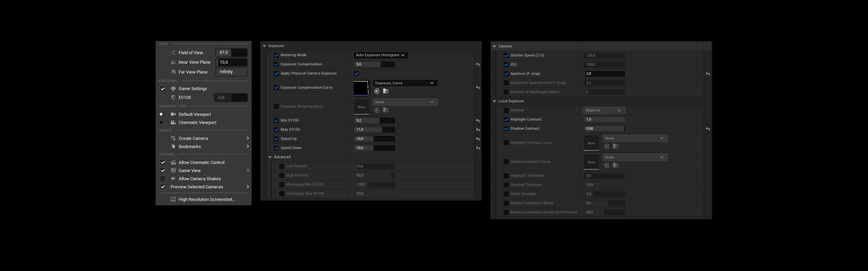Toggle the Game View checkbox
868x271 pixels.
coord(163,170)
